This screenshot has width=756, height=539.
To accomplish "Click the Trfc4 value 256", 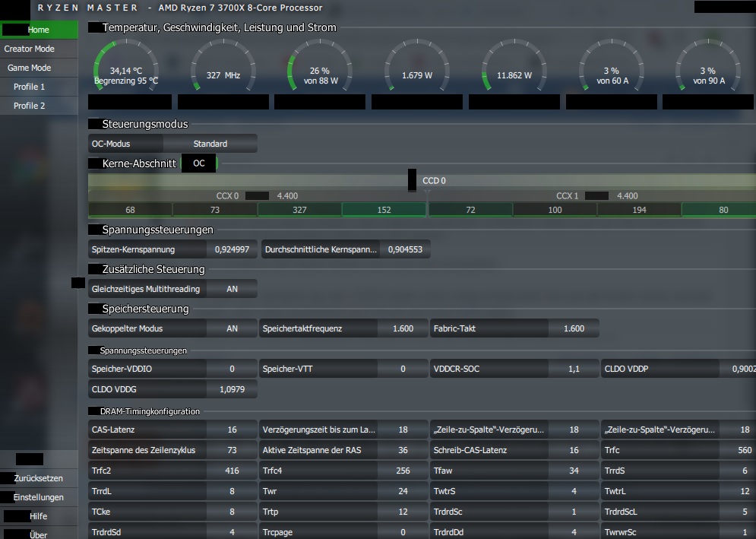I will (403, 471).
